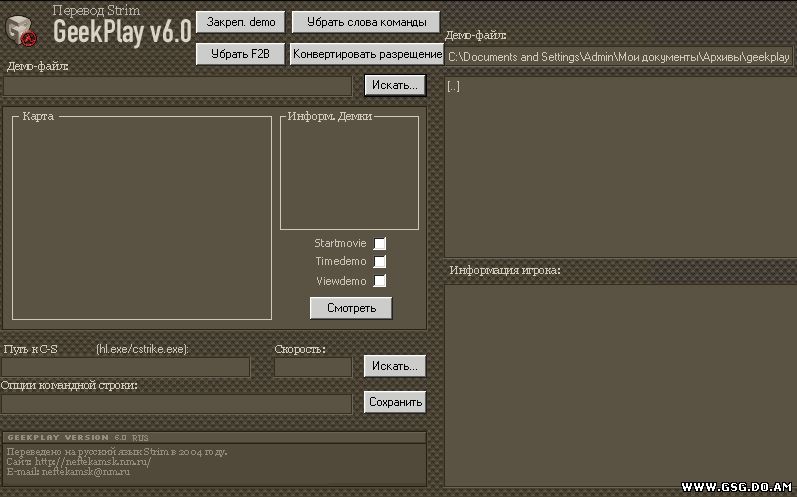Click the neftekamsk@nm.ru e-mail address

[85, 472]
